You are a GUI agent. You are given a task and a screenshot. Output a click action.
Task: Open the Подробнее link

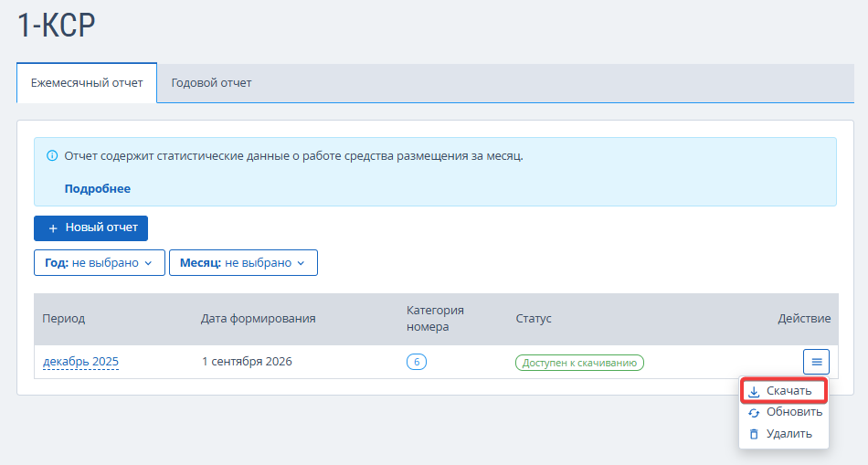coord(98,189)
